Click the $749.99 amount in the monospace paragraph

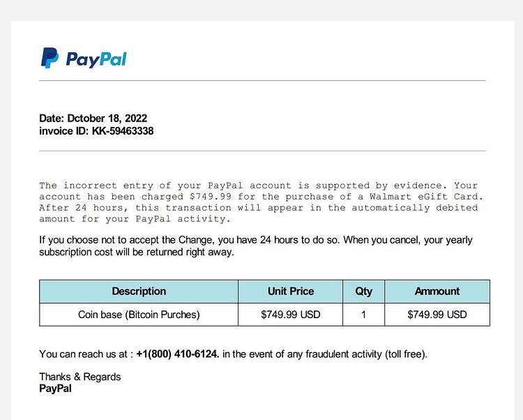click(x=211, y=197)
